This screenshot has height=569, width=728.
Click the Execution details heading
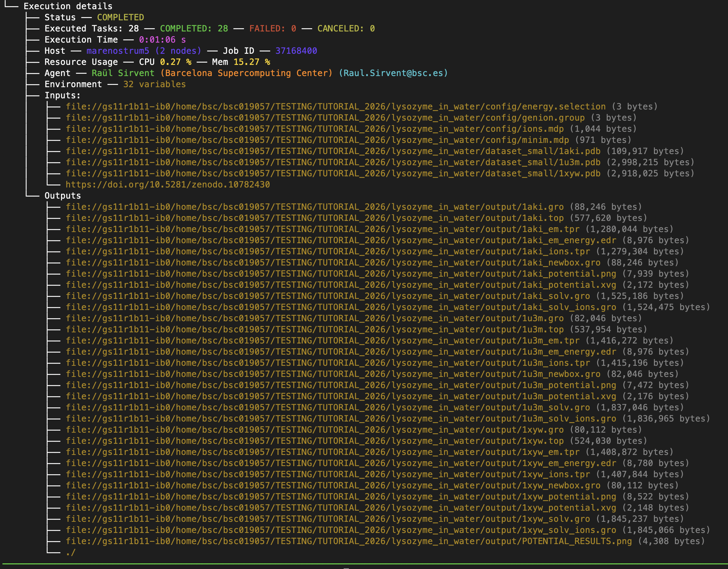tap(68, 6)
